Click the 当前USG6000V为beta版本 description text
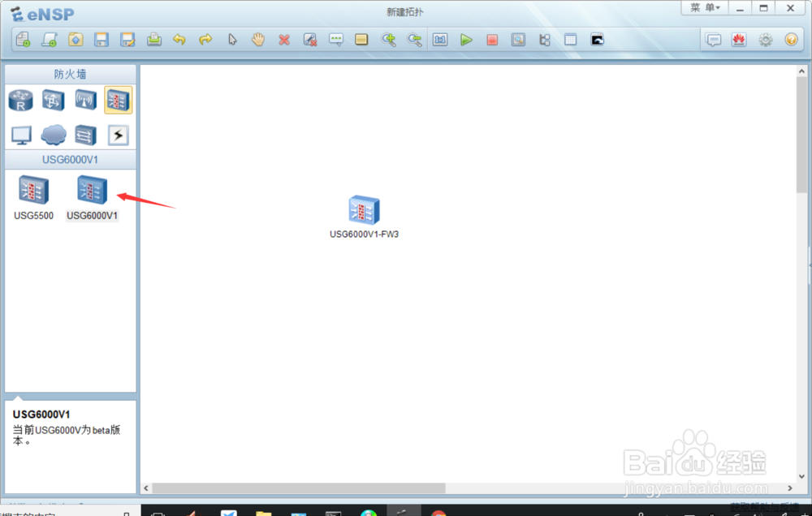Screen dimensions: 812x516 tap(67, 435)
